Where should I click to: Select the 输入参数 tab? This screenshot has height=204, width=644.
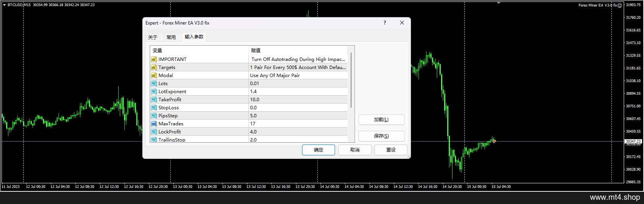[194, 37]
